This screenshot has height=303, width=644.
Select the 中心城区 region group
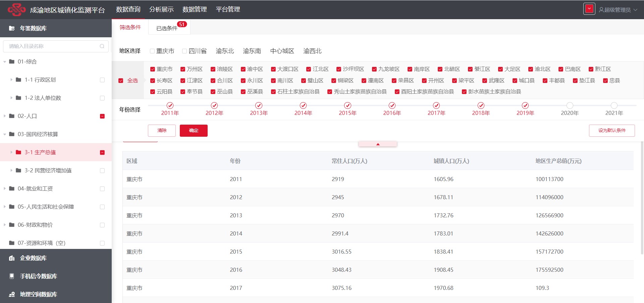point(282,51)
